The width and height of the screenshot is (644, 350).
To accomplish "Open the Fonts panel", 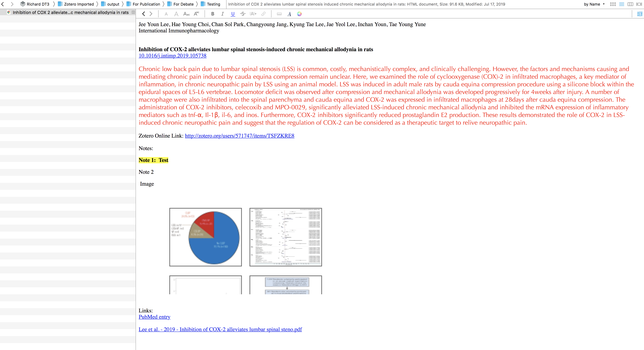I will (289, 14).
